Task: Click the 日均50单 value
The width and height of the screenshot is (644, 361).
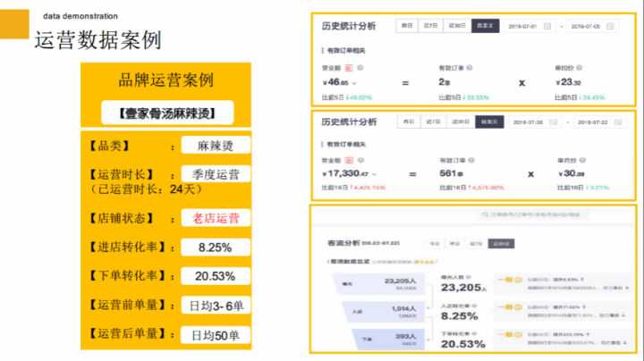Action: (x=216, y=336)
